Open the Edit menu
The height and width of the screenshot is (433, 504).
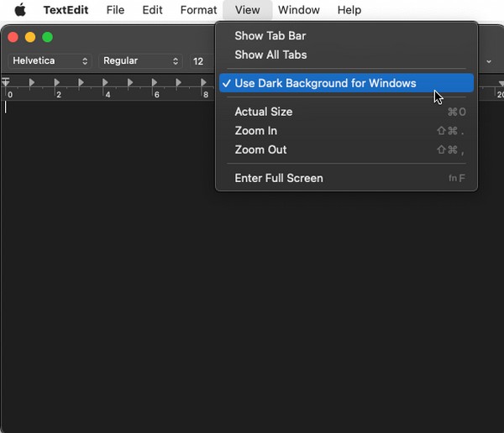click(152, 10)
